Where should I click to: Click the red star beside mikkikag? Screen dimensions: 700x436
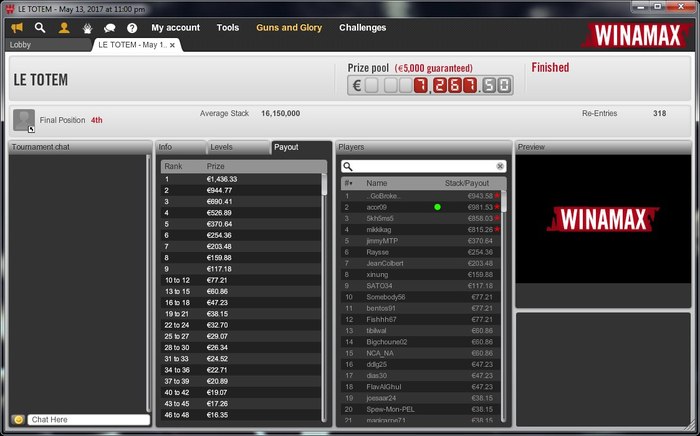(x=496, y=229)
